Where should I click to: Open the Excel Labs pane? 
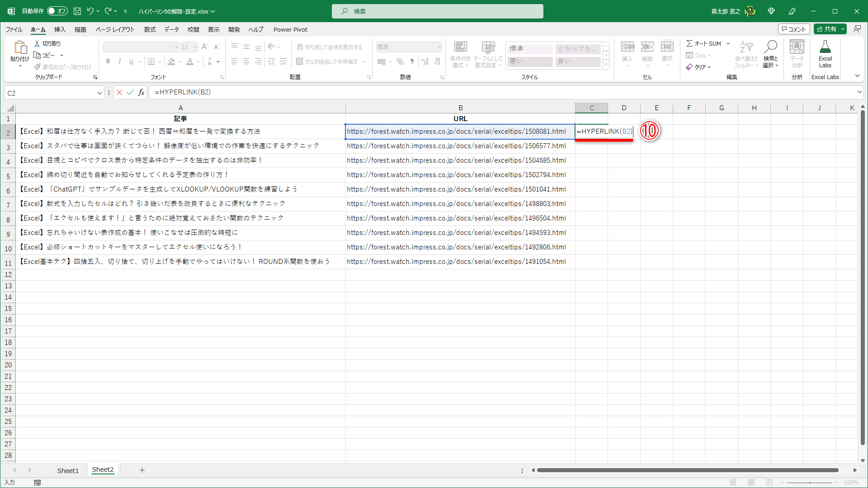(x=825, y=54)
